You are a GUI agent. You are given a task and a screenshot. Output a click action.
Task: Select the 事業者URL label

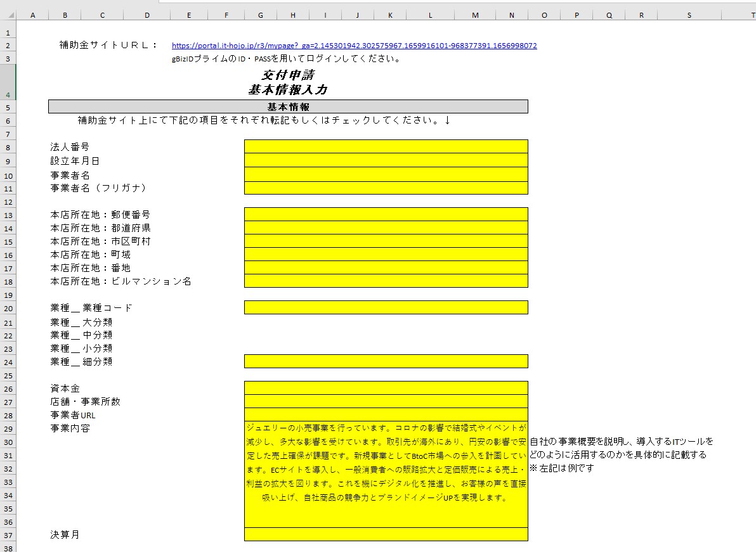point(73,415)
